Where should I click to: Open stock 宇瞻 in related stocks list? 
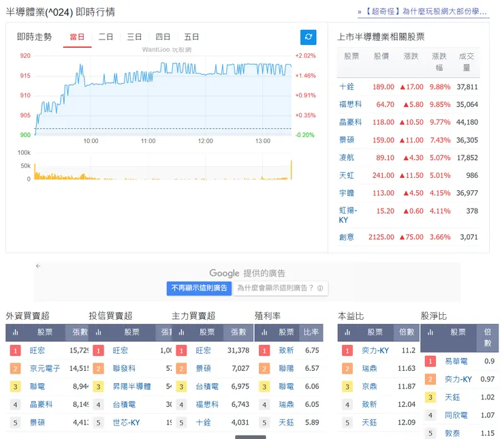347,193
